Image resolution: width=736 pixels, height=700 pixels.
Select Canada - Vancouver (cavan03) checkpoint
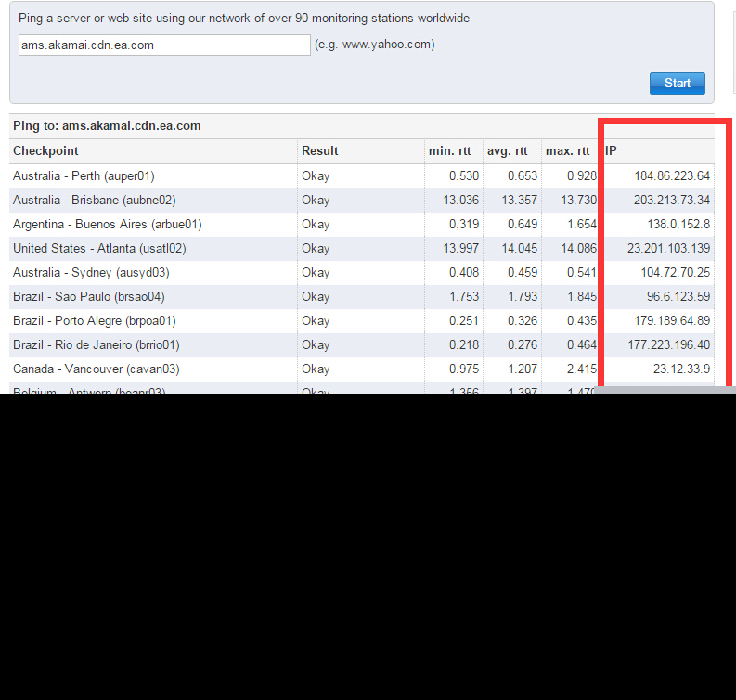point(97,369)
